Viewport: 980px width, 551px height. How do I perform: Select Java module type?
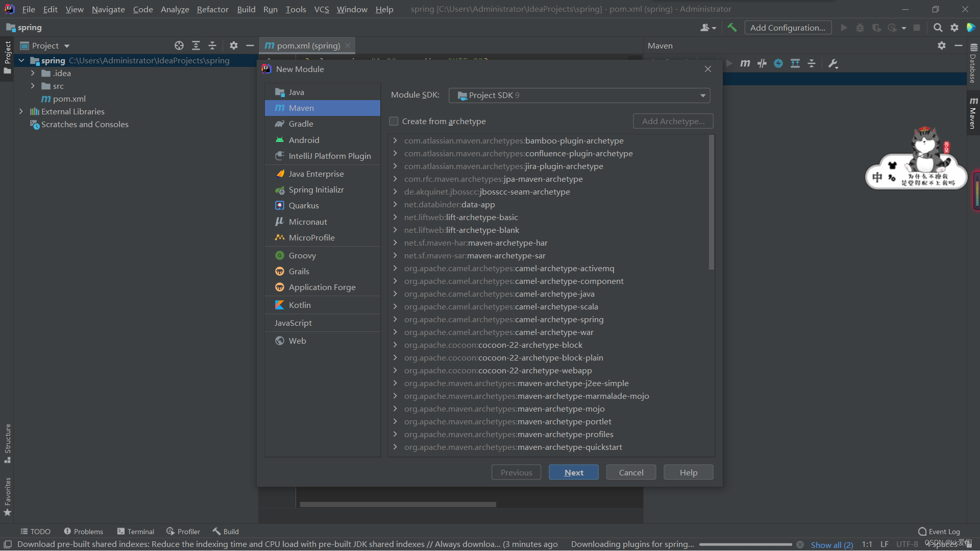(322, 92)
